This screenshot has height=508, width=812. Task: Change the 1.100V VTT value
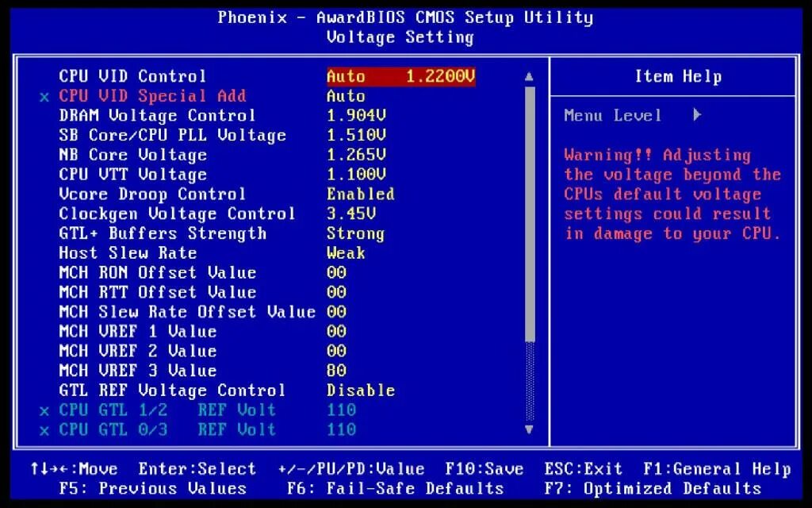(356, 175)
